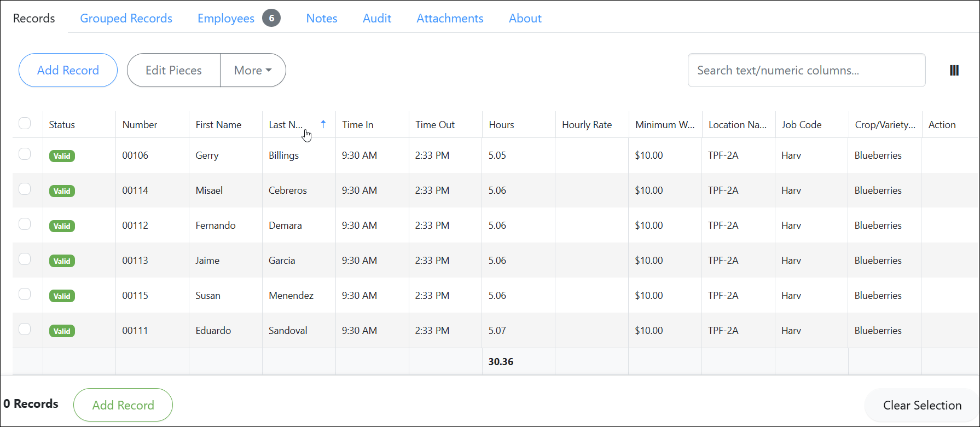Click the Employees count badge
980x427 pixels.
point(271,18)
